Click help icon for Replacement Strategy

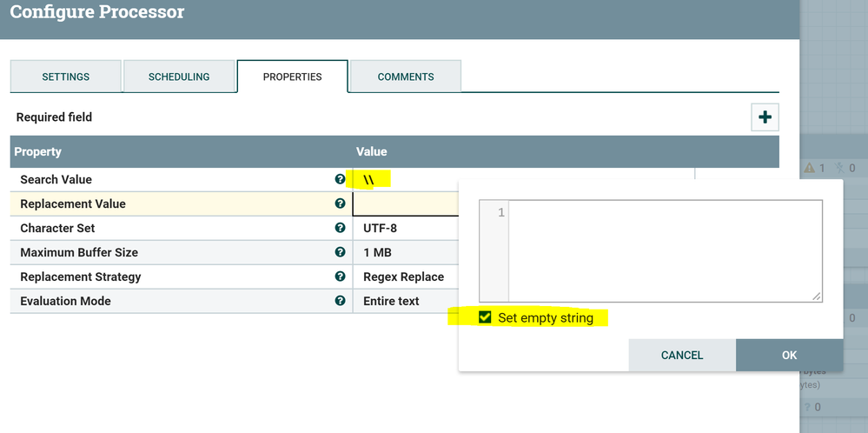340,276
